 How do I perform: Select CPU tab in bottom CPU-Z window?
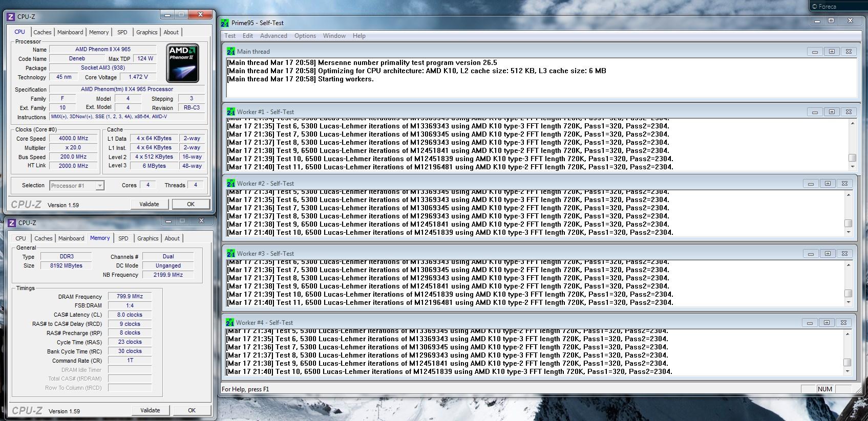coord(21,238)
